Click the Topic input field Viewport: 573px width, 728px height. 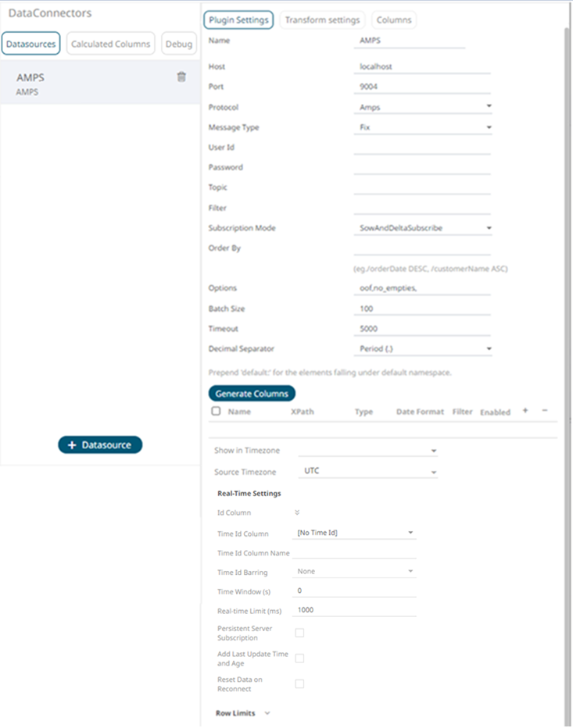coord(422,187)
